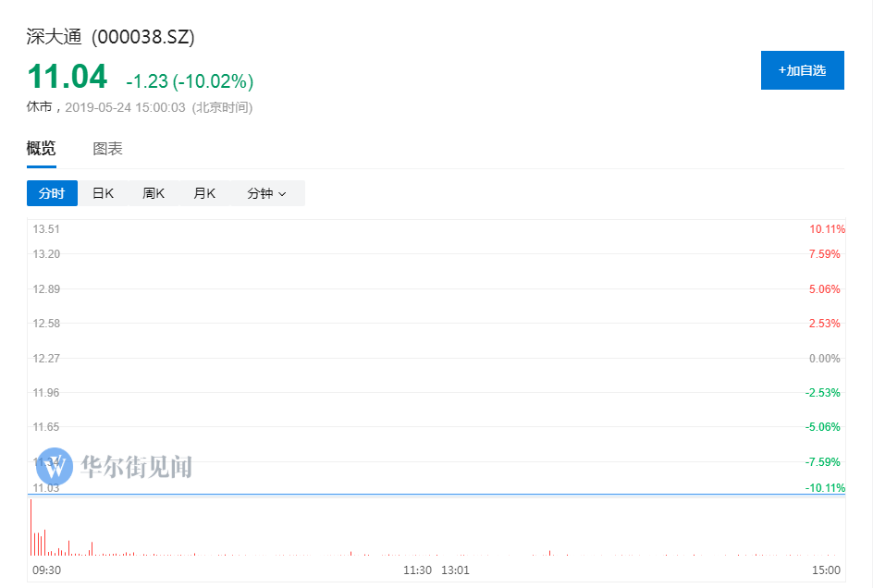Click the -1.23 (-10.02%) change value
This screenshot has width=873, height=588.
(x=190, y=81)
